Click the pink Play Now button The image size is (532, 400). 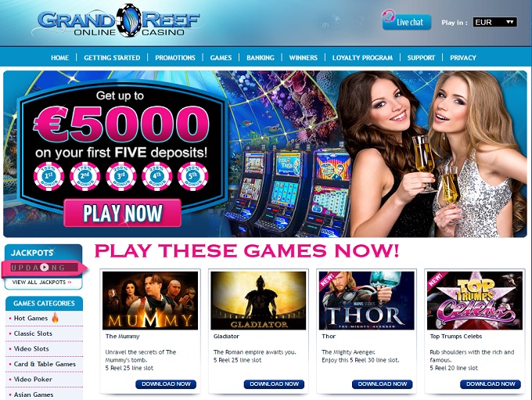(123, 213)
